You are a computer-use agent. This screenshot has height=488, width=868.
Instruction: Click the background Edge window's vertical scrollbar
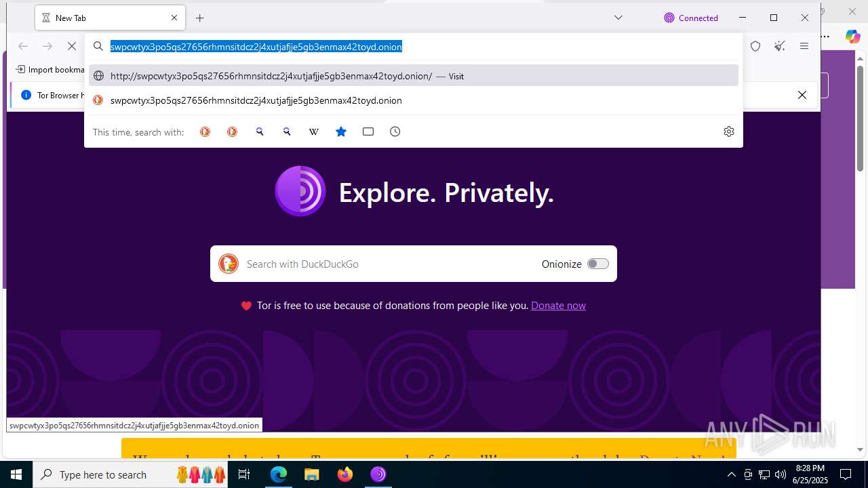point(860,119)
